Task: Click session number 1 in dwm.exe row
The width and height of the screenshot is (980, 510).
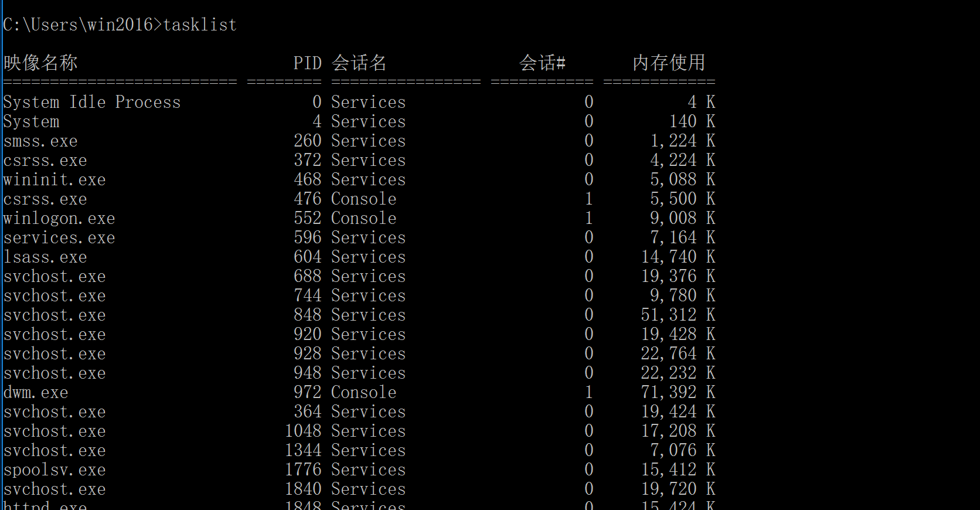Action: point(589,392)
